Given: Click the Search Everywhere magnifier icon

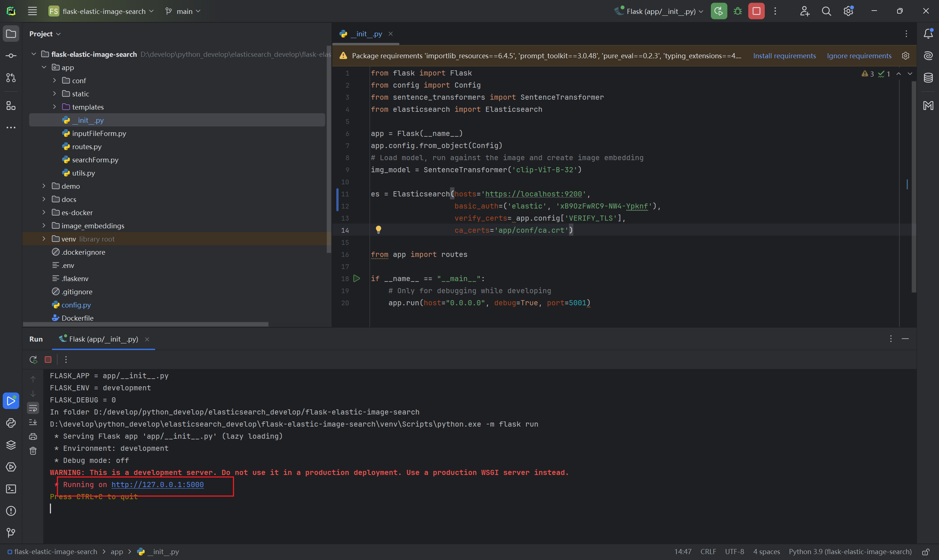Looking at the screenshot, I should 826,11.
